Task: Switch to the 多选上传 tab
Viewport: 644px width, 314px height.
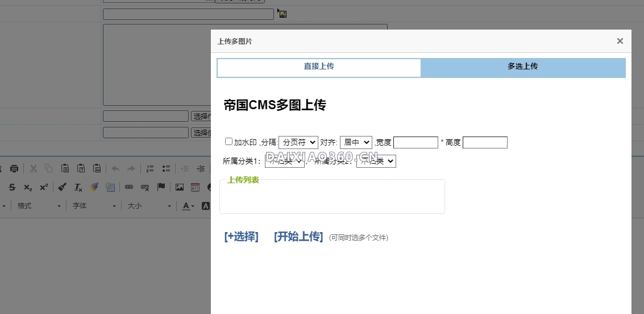Action: pyautogui.click(x=523, y=67)
